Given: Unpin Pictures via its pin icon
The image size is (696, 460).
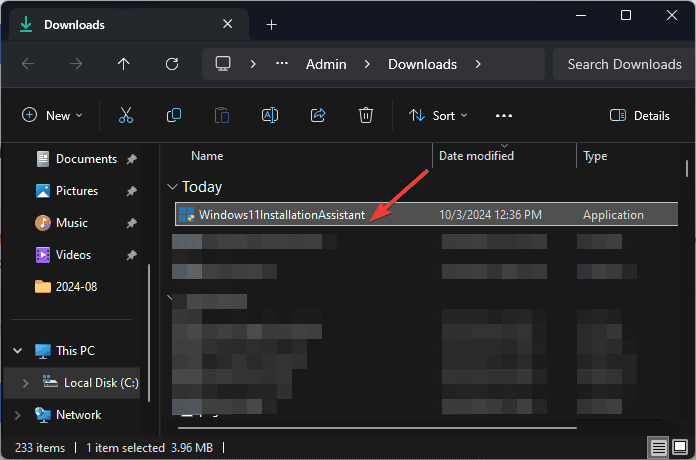Looking at the screenshot, I should click(131, 191).
